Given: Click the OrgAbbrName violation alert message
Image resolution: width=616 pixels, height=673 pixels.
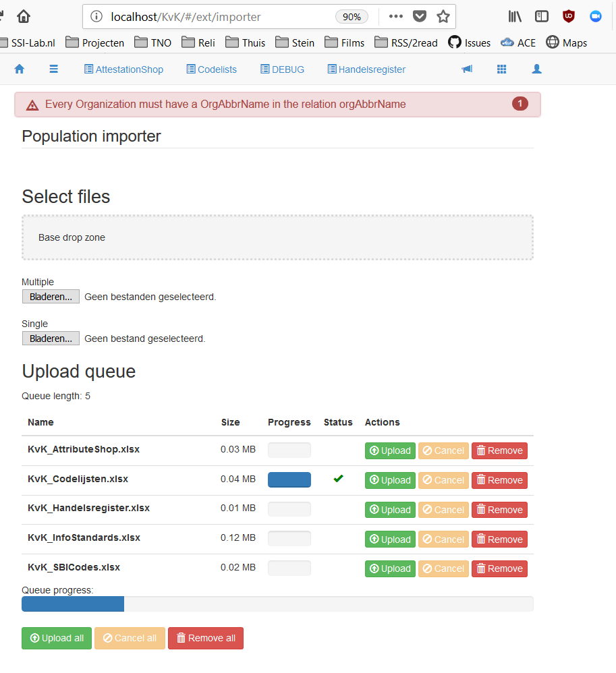Looking at the screenshot, I should 225,105.
